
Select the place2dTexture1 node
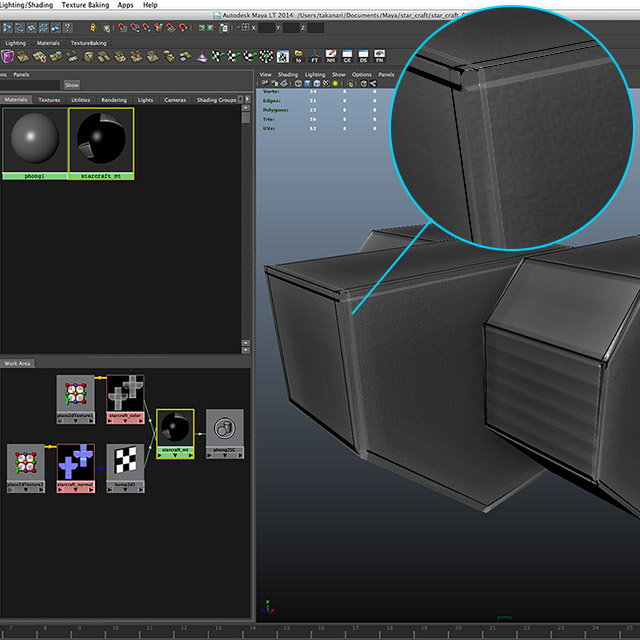point(76,394)
